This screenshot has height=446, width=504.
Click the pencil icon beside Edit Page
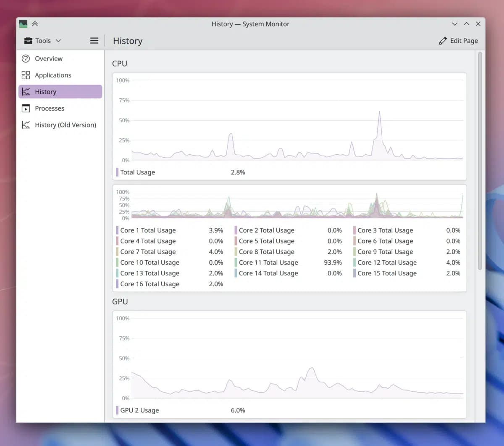(x=443, y=41)
